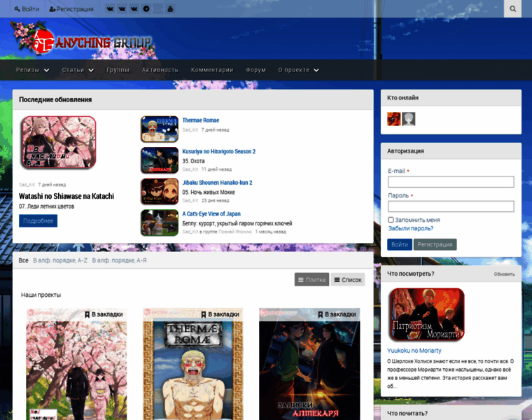This screenshot has width=532, height=420.
Task: Click the Anything Group site logo
Action: pos(83,40)
